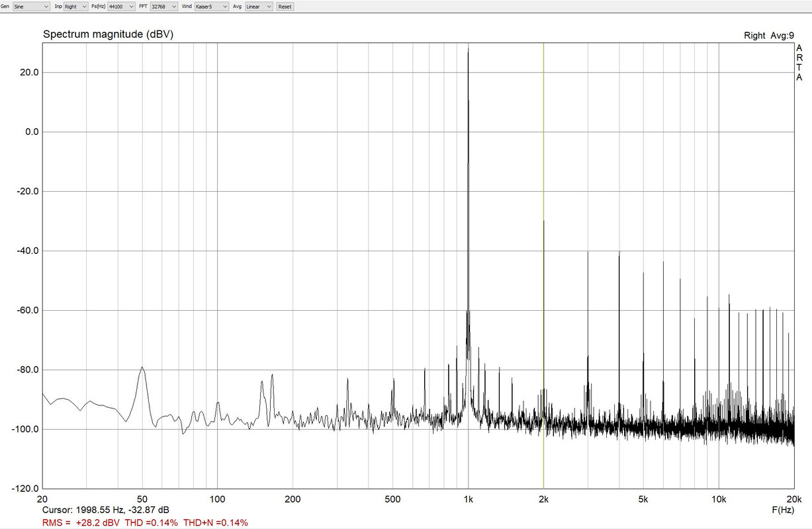Click the 50 Hz frequency axis label
Screen dimensions: 812x529
point(142,499)
